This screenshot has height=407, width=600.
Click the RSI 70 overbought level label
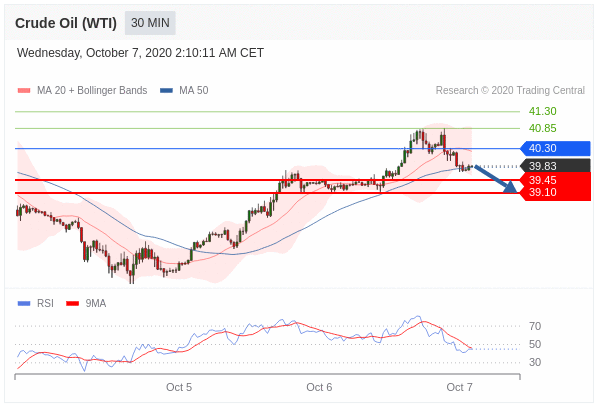pos(535,326)
